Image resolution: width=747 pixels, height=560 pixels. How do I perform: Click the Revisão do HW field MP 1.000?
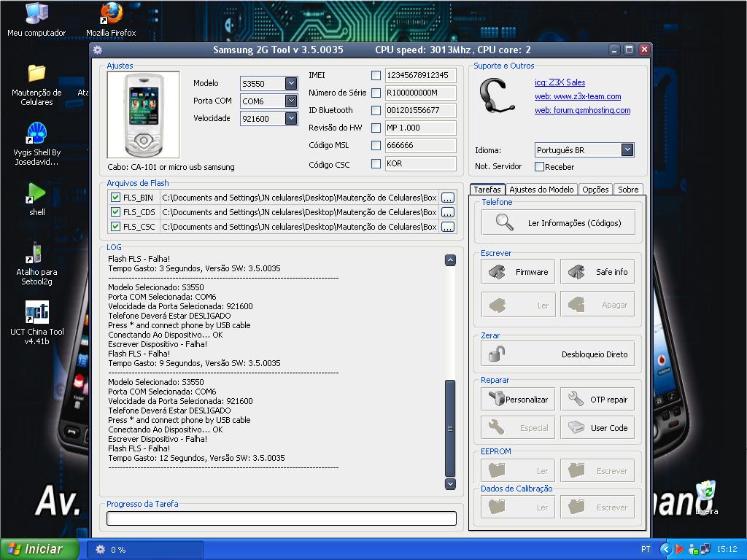coord(420,128)
